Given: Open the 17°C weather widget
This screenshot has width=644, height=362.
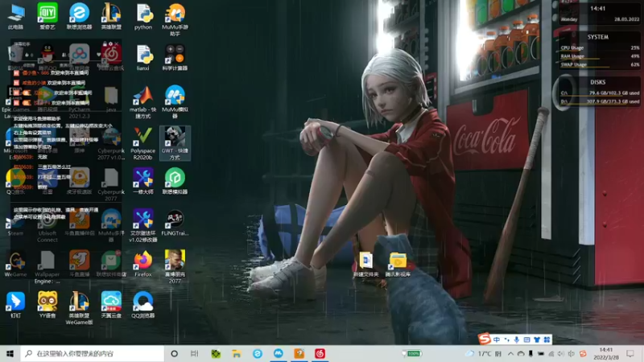Looking at the screenshot, I should point(483,353).
